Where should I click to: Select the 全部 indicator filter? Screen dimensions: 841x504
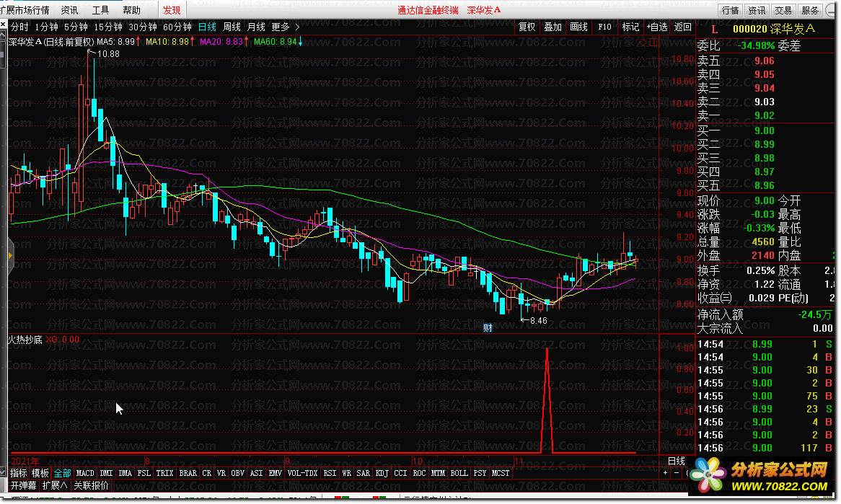[62, 473]
